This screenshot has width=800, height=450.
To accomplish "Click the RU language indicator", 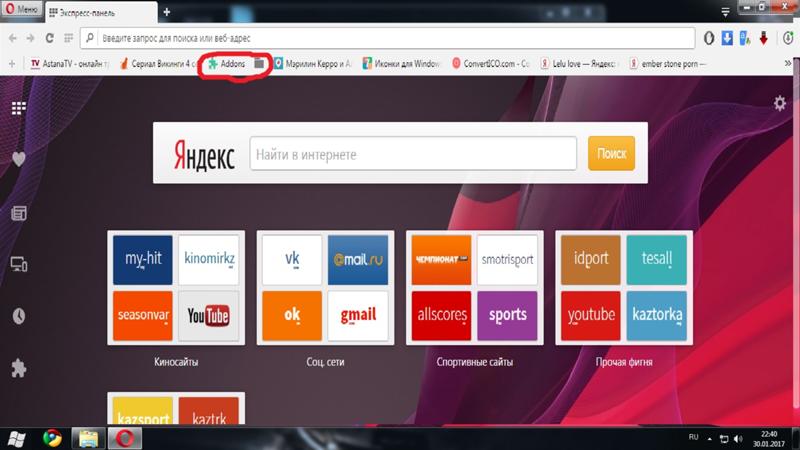I will tap(693, 437).
